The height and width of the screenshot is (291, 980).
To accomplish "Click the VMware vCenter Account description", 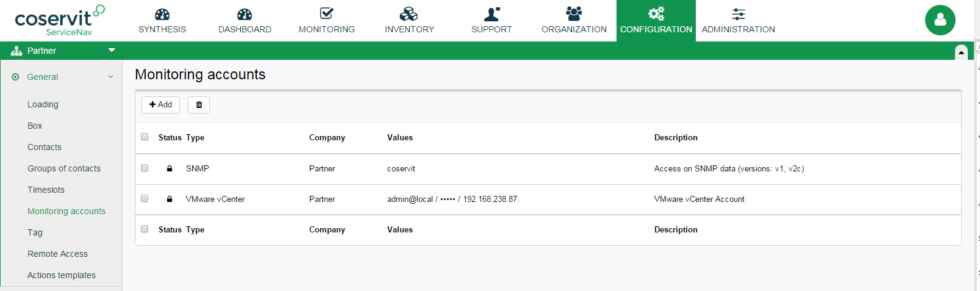I will click(699, 199).
